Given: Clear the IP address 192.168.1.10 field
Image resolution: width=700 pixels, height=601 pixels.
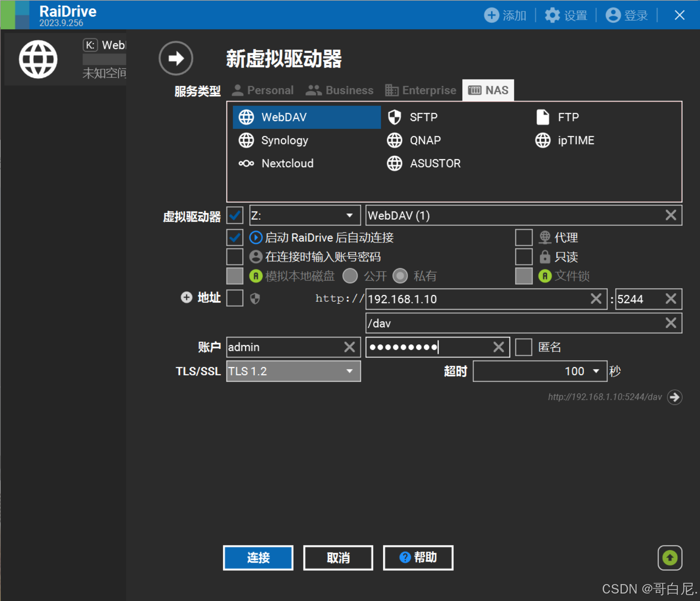Looking at the screenshot, I should pyautogui.click(x=596, y=299).
